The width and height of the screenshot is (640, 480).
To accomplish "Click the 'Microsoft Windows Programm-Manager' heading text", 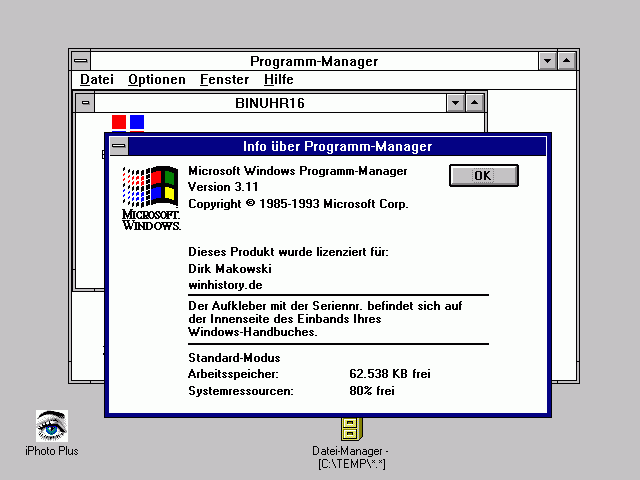I will click(x=298, y=171).
